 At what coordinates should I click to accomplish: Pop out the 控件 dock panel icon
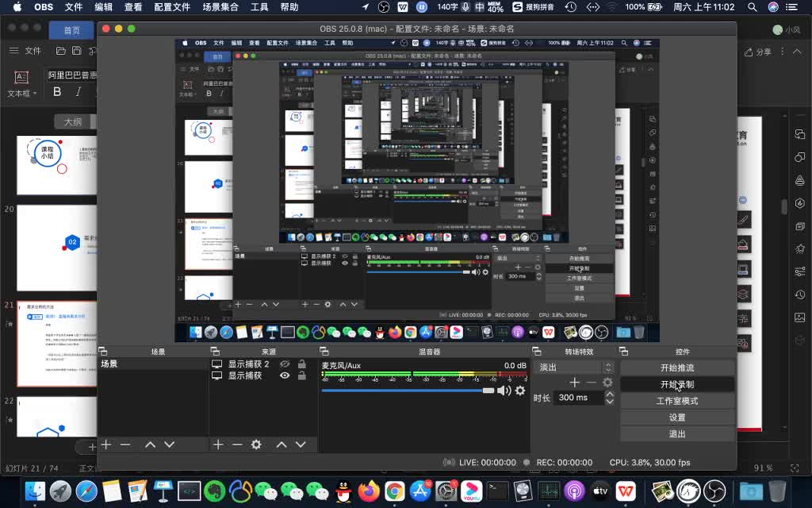coord(623,352)
